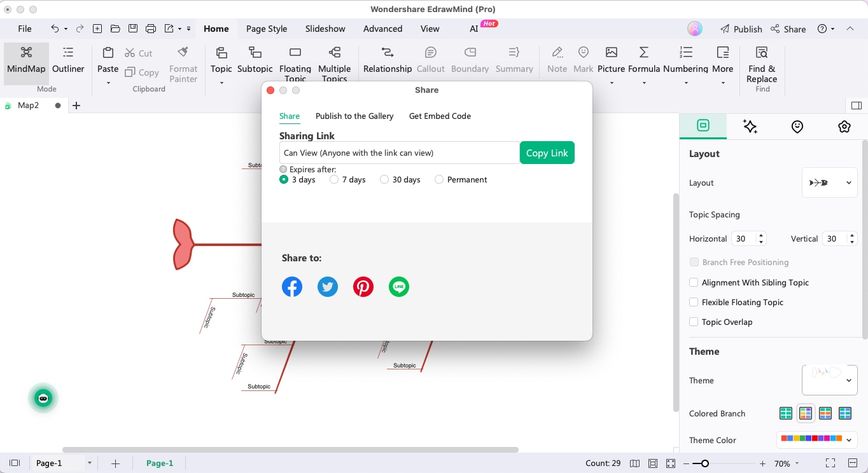Open the Mark icon tool
The height and width of the screenshot is (473, 868).
click(x=583, y=60)
